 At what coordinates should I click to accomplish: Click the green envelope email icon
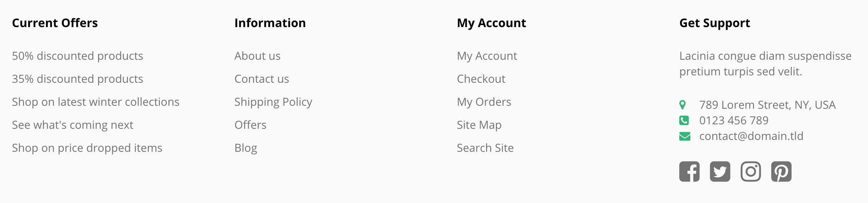click(685, 136)
